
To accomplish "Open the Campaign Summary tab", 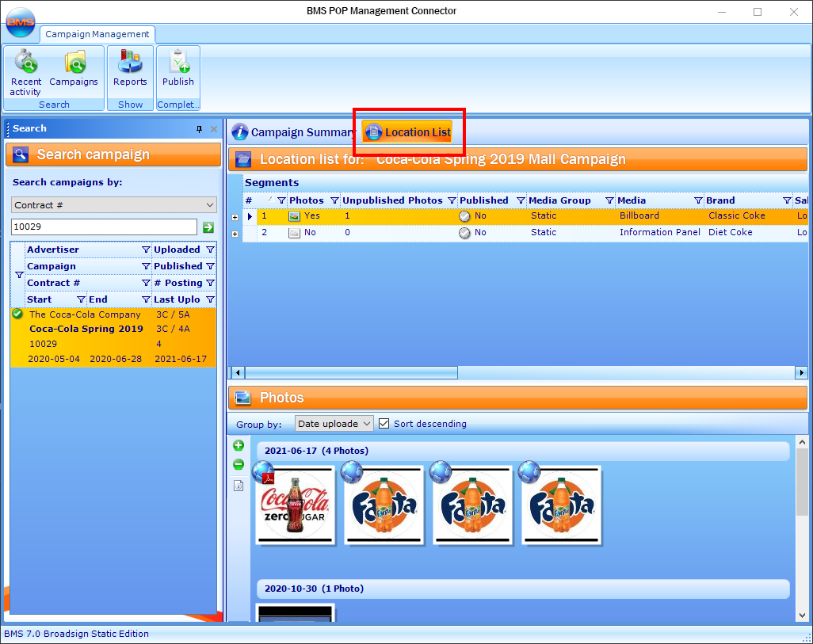I will pos(293,132).
